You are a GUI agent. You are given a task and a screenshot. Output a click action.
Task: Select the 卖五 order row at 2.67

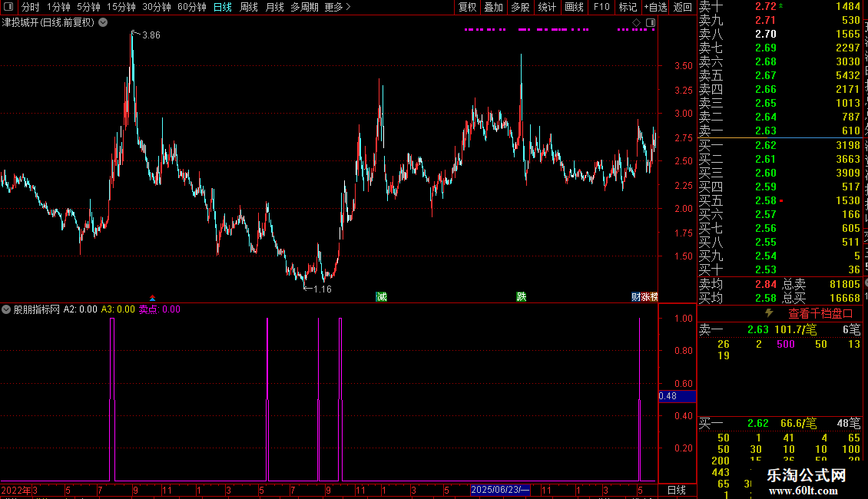pos(780,75)
